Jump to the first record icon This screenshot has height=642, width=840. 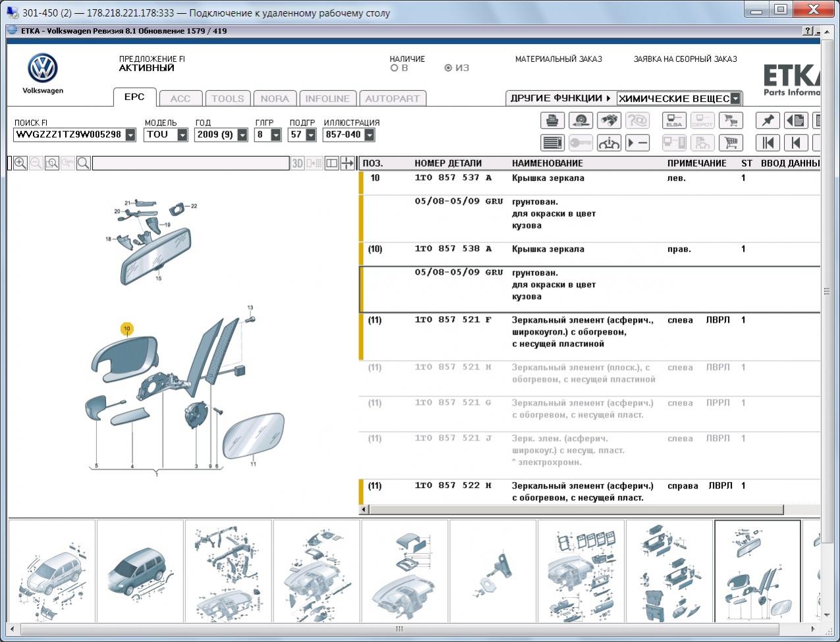(x=768, y=143)
